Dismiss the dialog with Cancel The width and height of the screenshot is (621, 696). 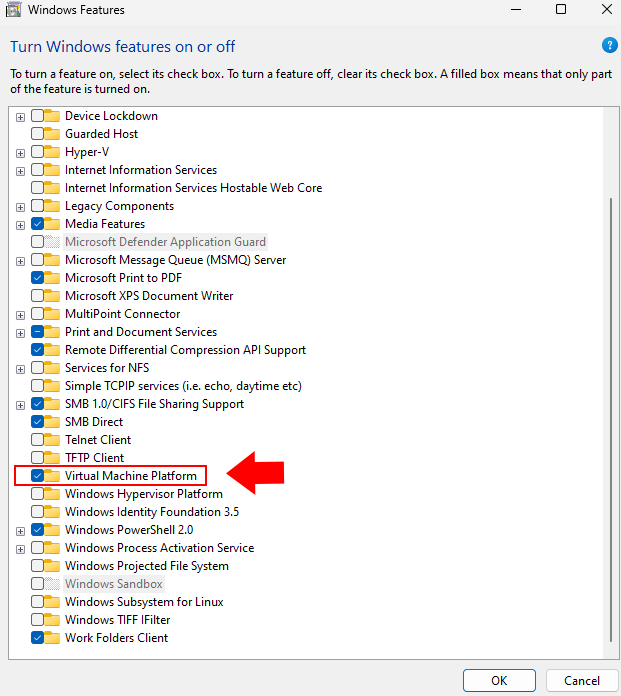tap(582, 680)
